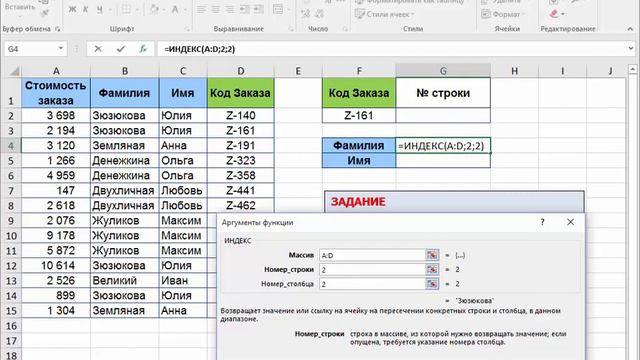Click the merge and center cells icon

[x=278, y=9]
